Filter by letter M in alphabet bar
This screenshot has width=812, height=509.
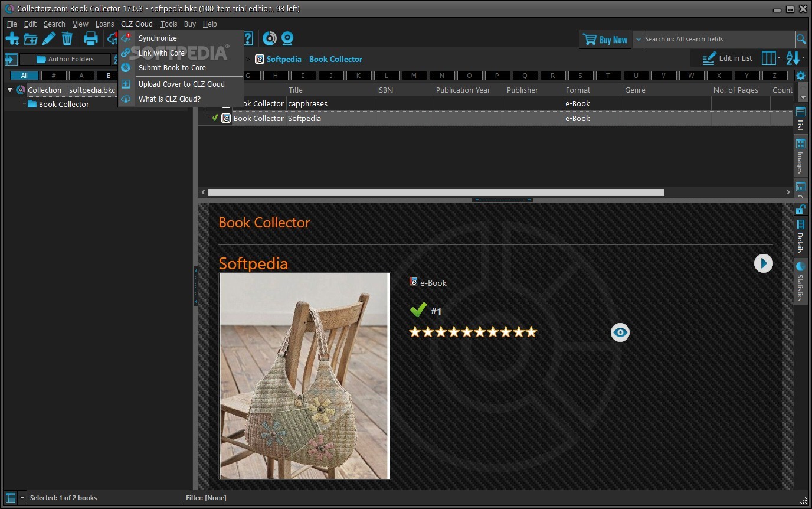click(x=414, y=76)
